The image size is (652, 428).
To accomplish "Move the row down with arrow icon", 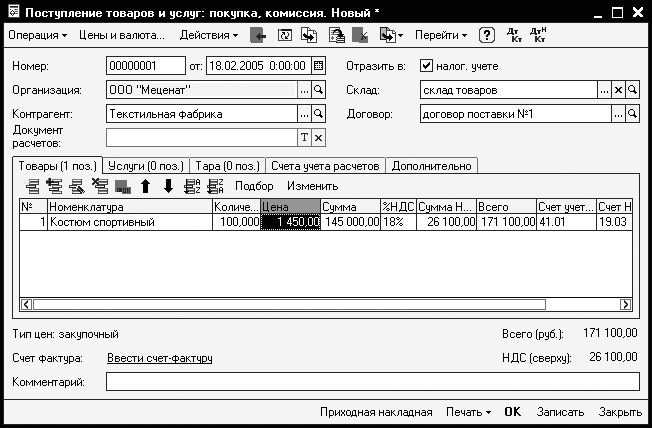I will 168,186.
